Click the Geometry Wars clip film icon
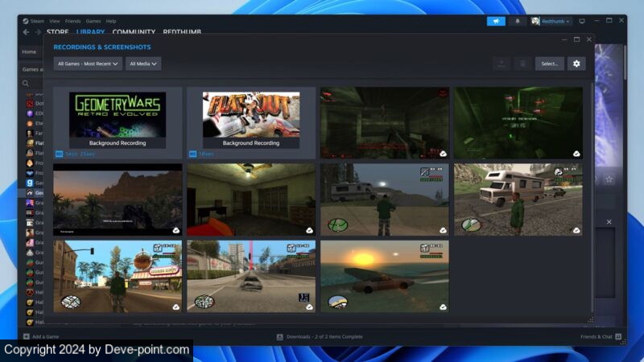 coord(59,154)
